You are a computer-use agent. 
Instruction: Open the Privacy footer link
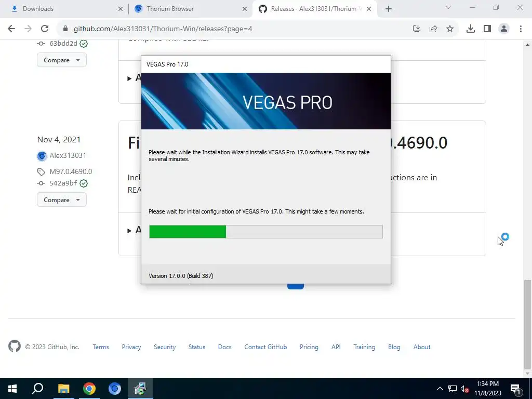[x=131, y=347]
